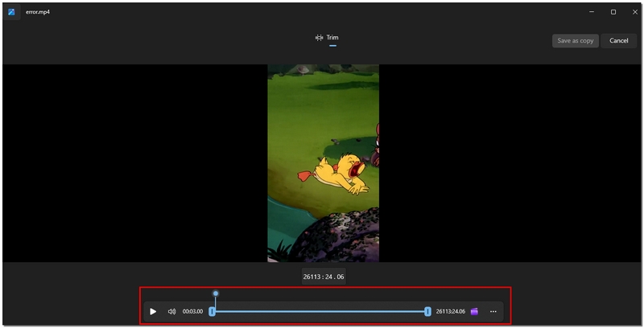Image resolution: width=644 pixels, height=328 pixels.
Task: Click the Photos app icon in title bar
Action: tap(11, 12)
